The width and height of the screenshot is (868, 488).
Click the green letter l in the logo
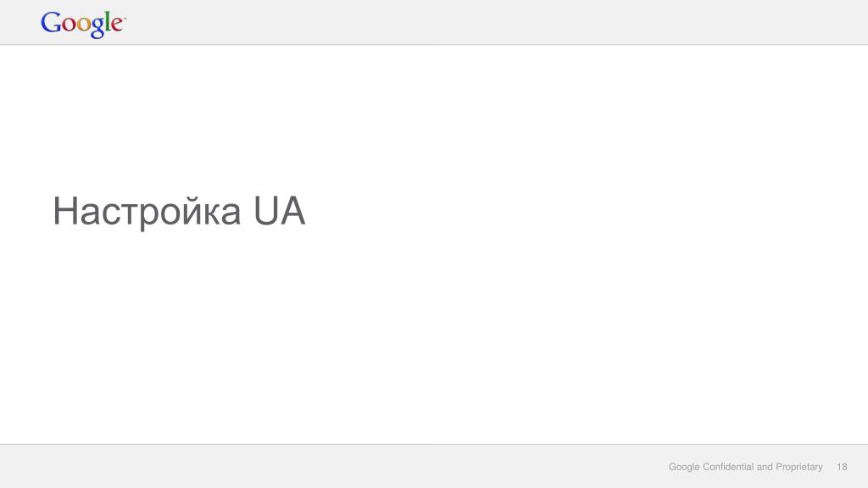tap(108, 21)
